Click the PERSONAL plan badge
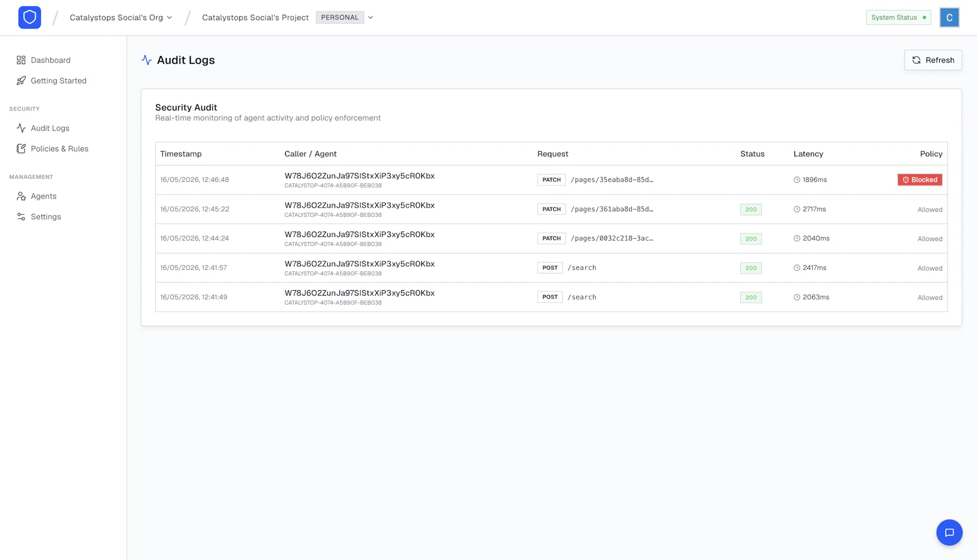Viewport: 977px width, 560px height. [x=340, y=18]
